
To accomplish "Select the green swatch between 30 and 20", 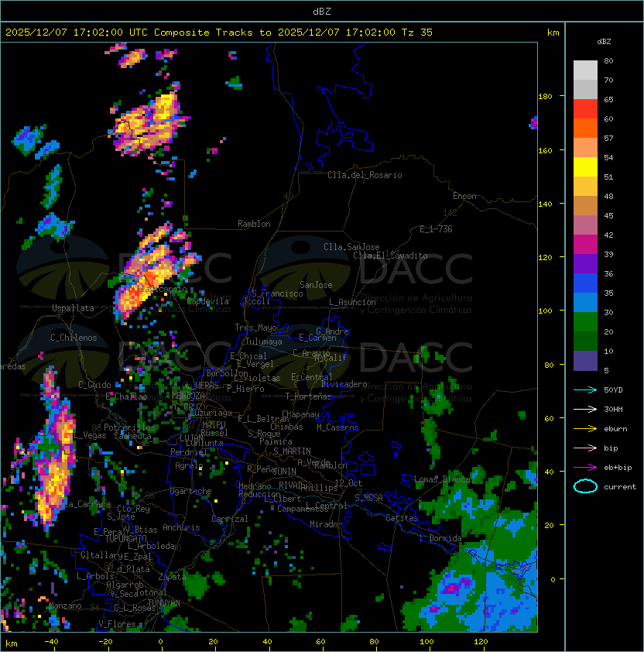I will [585, 322].
